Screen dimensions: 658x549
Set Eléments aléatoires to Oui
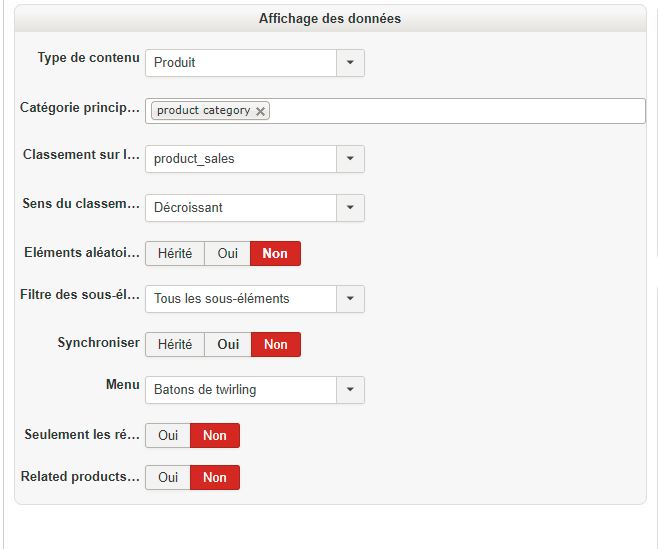tap(227, 253)
